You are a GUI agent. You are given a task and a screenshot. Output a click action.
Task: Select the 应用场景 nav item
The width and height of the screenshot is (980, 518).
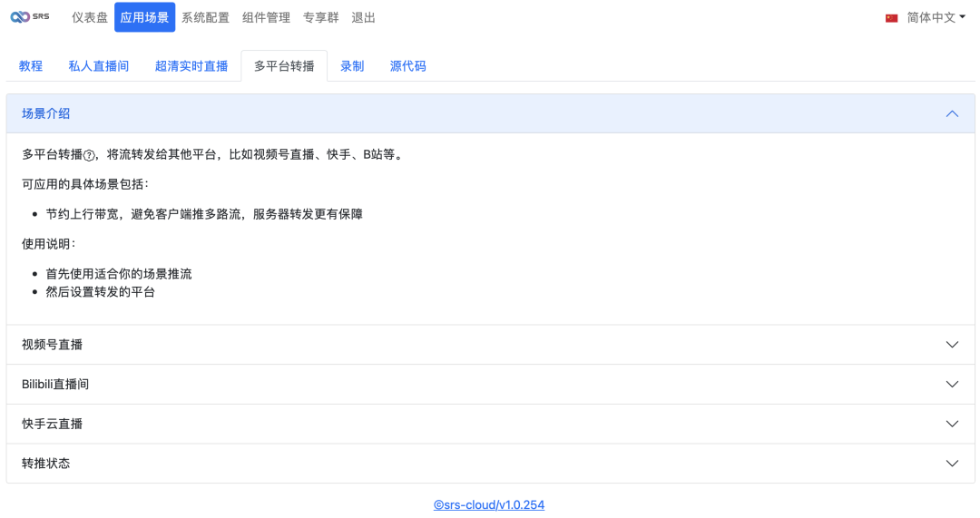click(x=144, y=17)
